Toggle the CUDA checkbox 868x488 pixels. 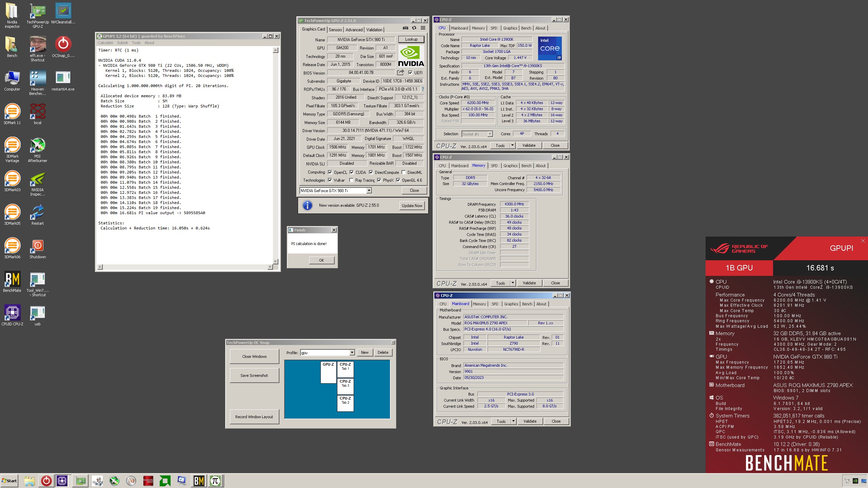coord(352,172)
